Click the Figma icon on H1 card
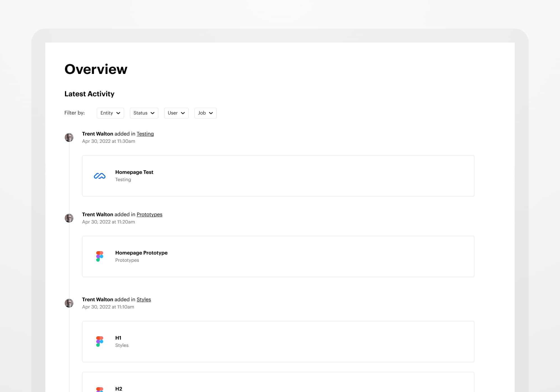Image resolution: width=560 pixels, height=392 pixels. (99, 341)
